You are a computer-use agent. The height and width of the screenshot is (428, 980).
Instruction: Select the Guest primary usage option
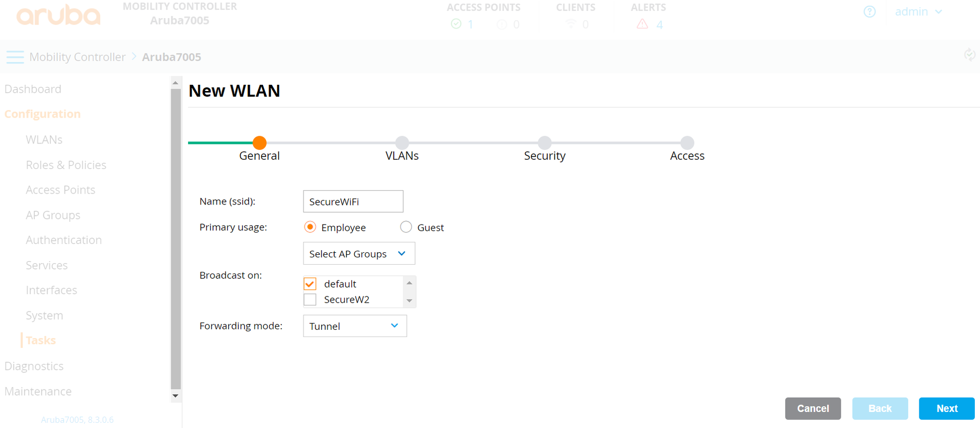point(406,227)
